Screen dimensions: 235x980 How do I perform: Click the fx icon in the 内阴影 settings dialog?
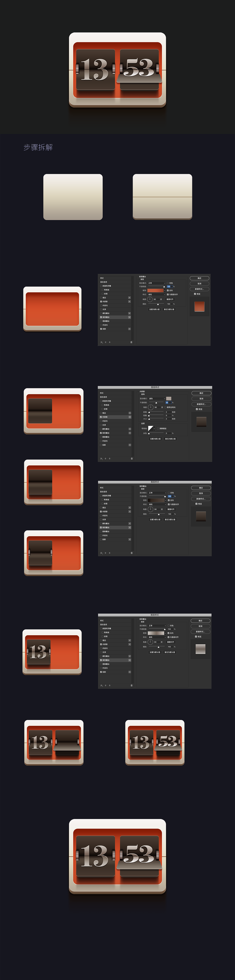102,458
